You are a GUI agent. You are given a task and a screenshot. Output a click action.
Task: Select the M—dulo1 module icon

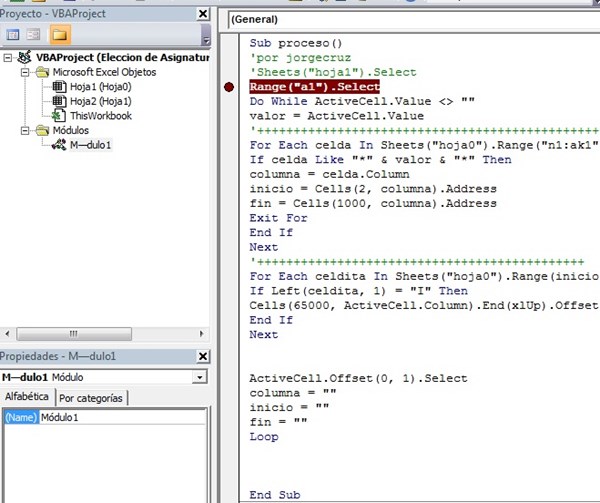(x=59, y=145)
